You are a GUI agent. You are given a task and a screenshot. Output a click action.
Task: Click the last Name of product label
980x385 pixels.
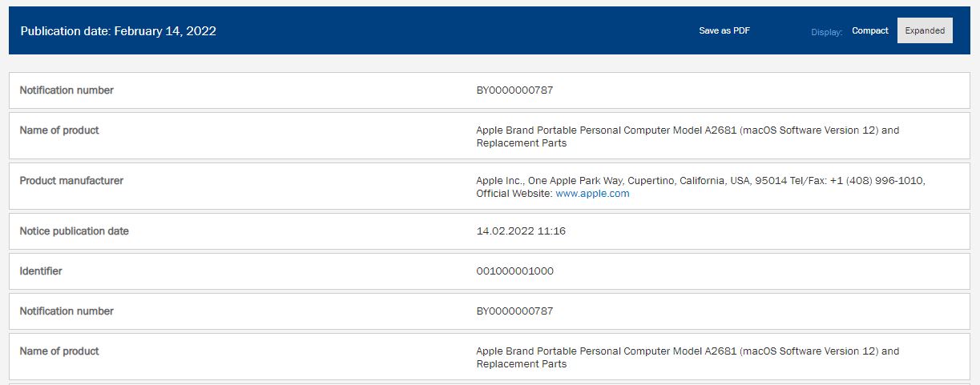(59, 351)
